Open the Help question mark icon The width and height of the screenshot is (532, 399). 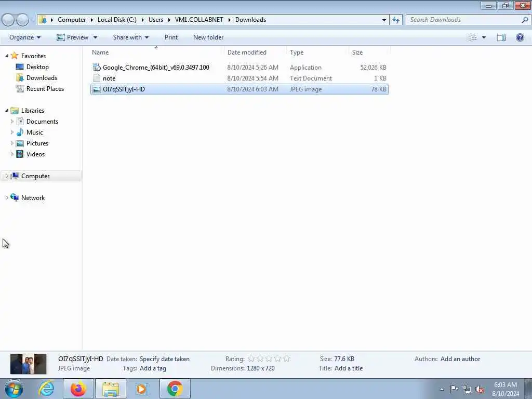(x=520, y=37)
